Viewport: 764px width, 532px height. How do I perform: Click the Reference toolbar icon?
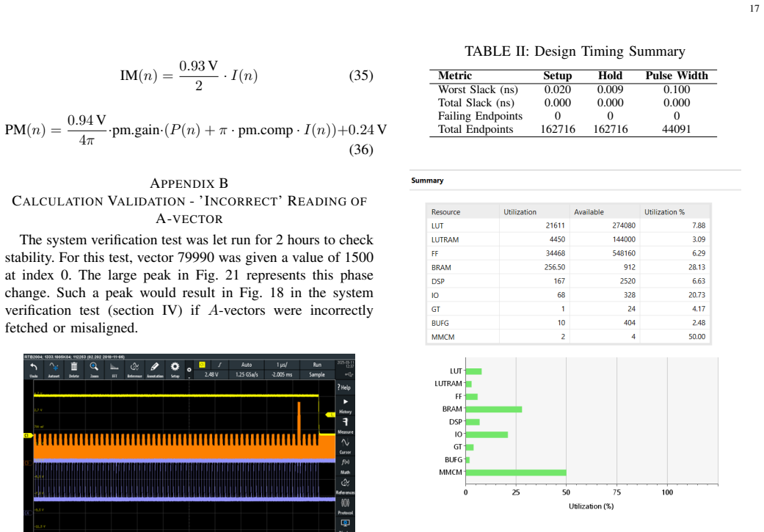point(134,369)
